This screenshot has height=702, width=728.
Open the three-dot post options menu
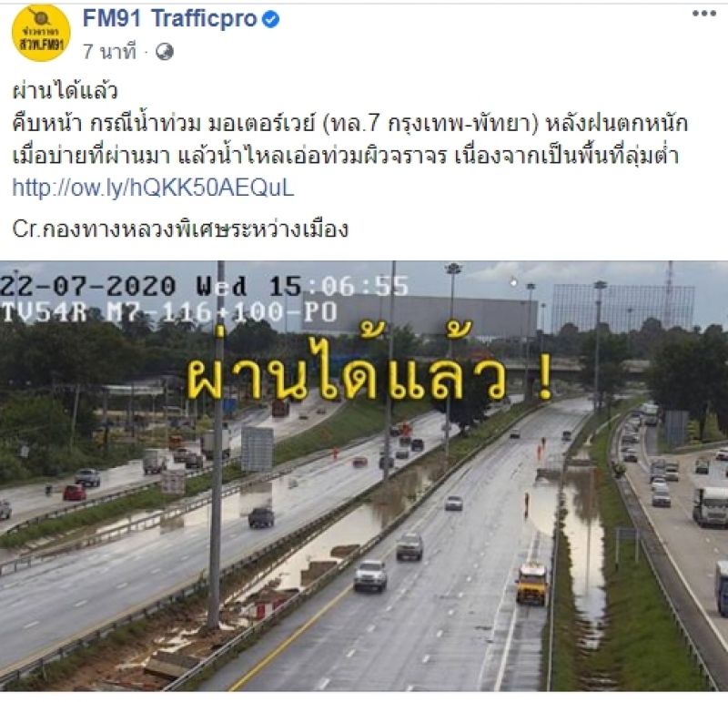coord(703,13)
